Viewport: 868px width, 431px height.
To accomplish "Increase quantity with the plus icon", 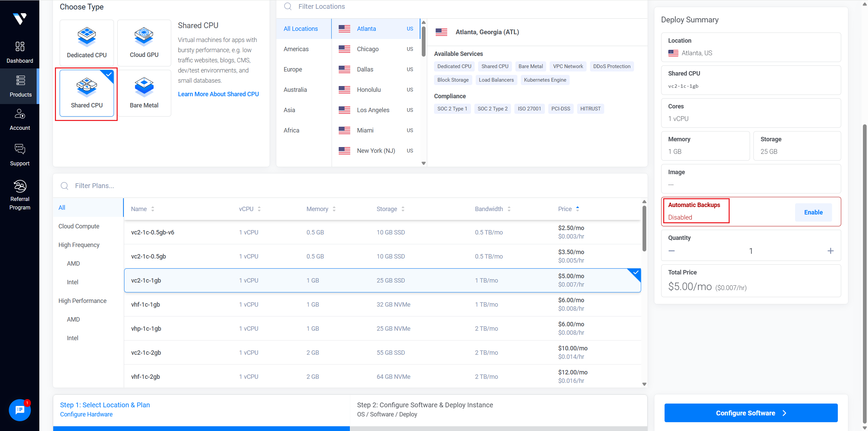I will (830, 251).
